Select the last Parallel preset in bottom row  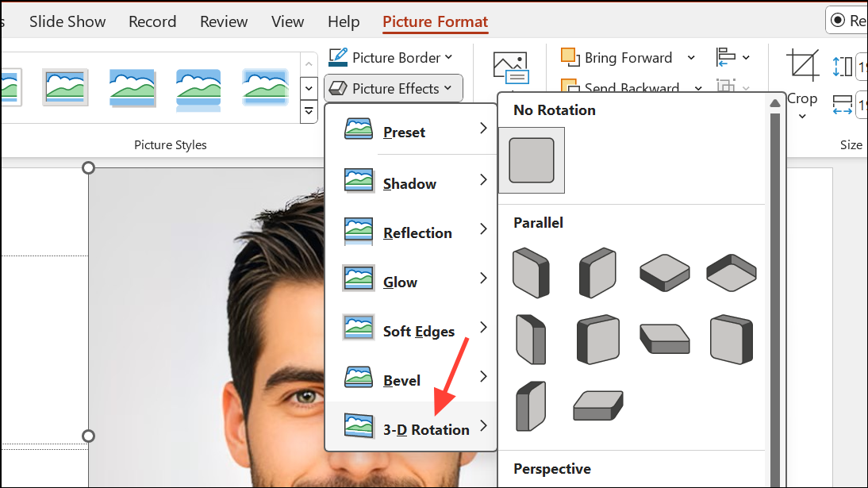coord(597,405)
